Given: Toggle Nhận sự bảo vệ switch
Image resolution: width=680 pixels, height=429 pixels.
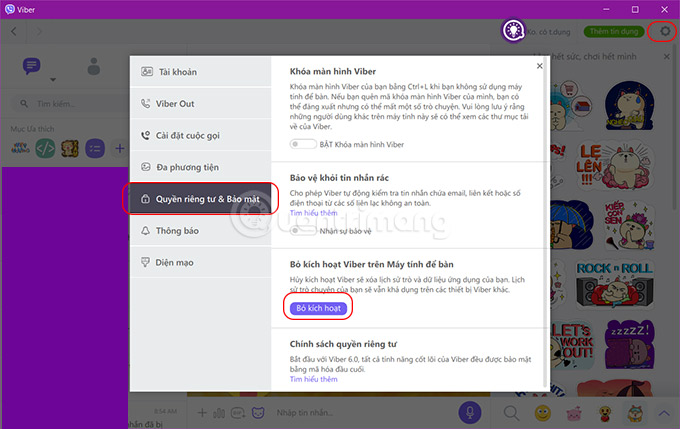Looking at the screenshot, I should [303, 231].
